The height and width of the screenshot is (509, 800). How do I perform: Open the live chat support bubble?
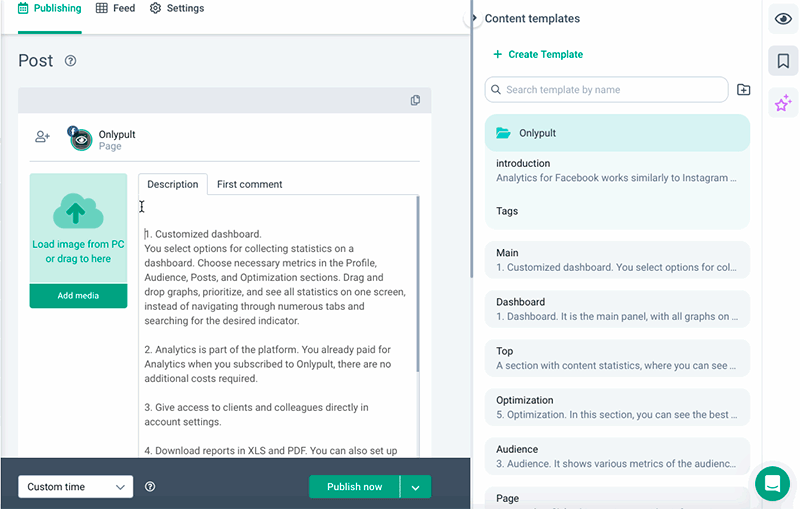pyautogui.click(x=772, y=484)
